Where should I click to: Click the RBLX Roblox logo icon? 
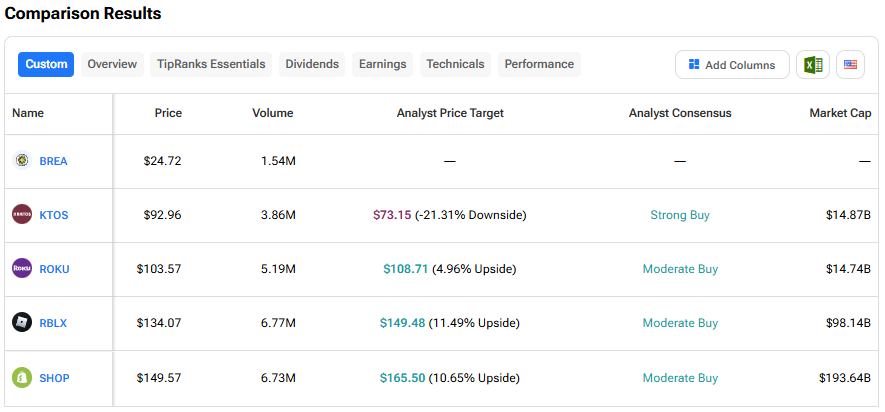pos(22,323)
